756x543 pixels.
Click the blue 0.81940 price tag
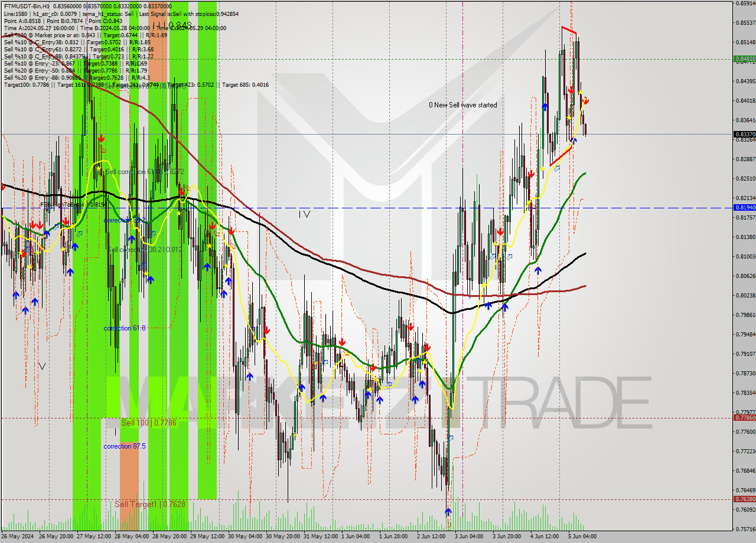pos(745,208)
